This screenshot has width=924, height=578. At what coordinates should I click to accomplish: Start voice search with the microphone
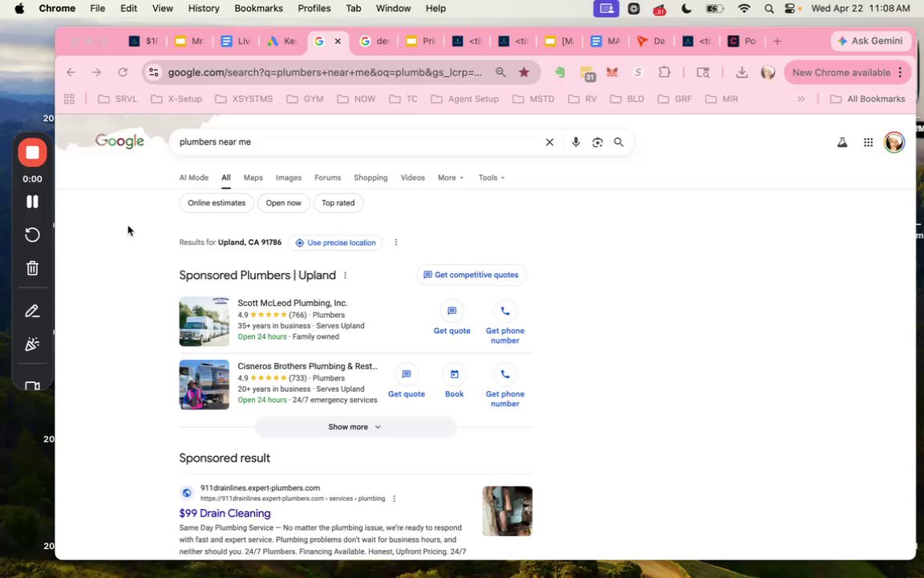(576, 142)
